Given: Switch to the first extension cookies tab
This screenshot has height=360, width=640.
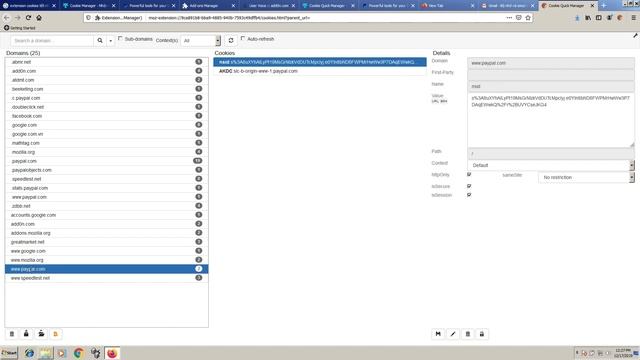Looking at the screenshot, I should (x=29, y=6).
